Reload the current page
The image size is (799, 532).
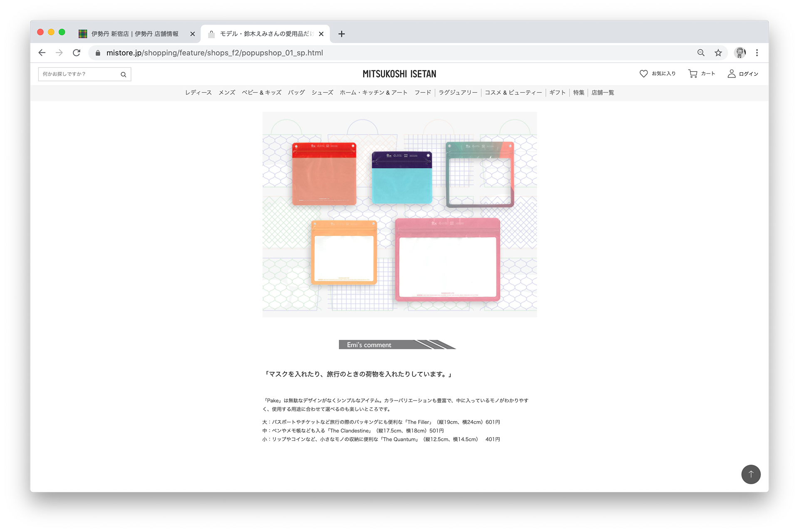77,53
